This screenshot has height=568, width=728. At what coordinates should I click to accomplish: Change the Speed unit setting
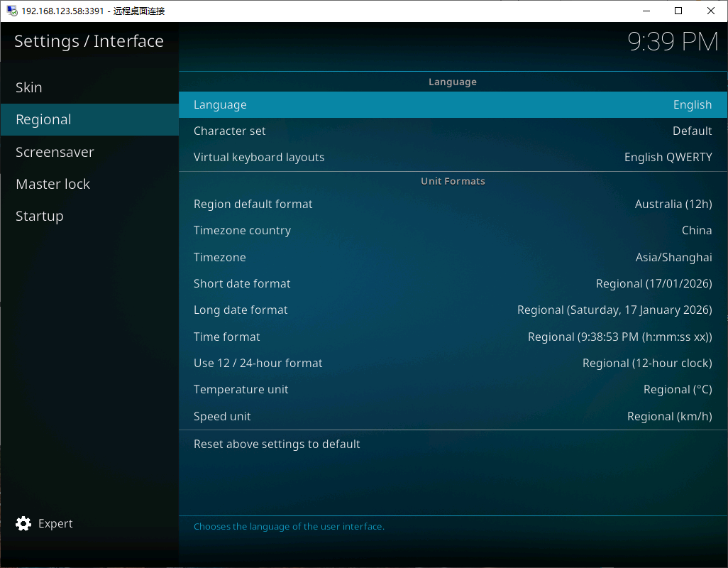pos(453,416)
